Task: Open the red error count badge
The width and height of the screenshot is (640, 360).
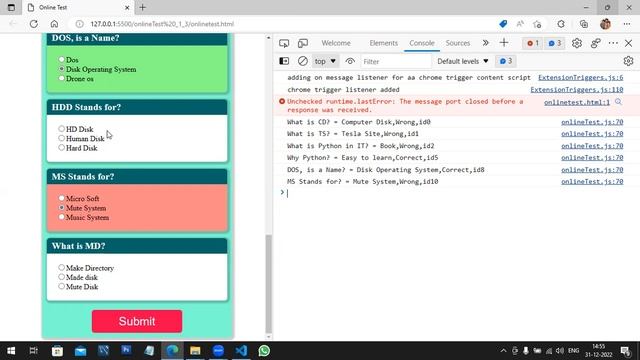Action: click(x=533, y=43)
